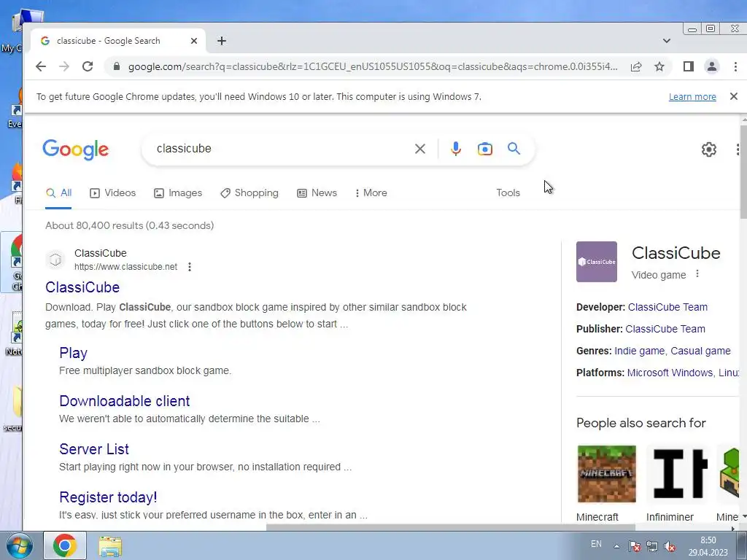This screenshot has width=747, height=560.
Task: Open the Minecraft related search thumbnail
Action: coord(606,474)
